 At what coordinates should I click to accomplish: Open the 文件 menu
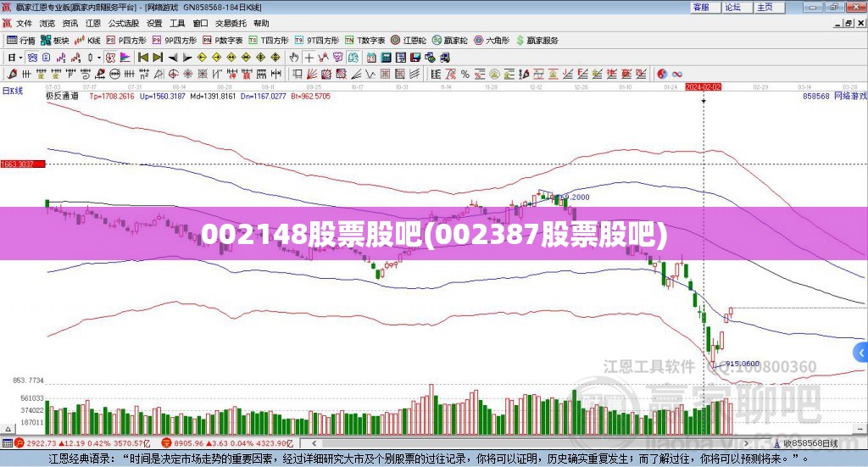(24, 23)
